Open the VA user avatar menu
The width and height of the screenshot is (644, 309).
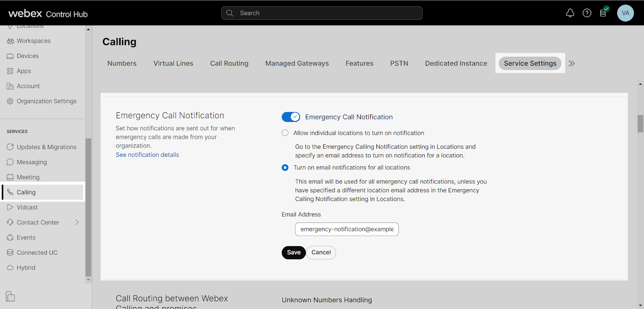625,13
